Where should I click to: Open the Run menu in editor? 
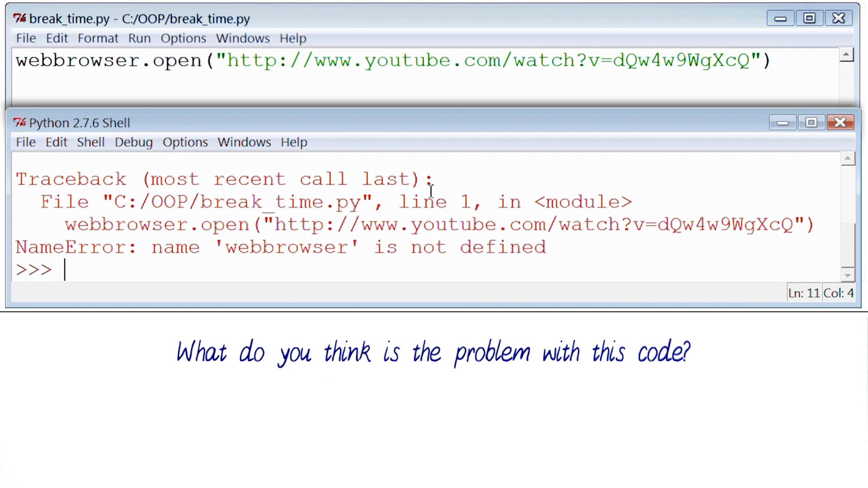[x=139, y=38]
